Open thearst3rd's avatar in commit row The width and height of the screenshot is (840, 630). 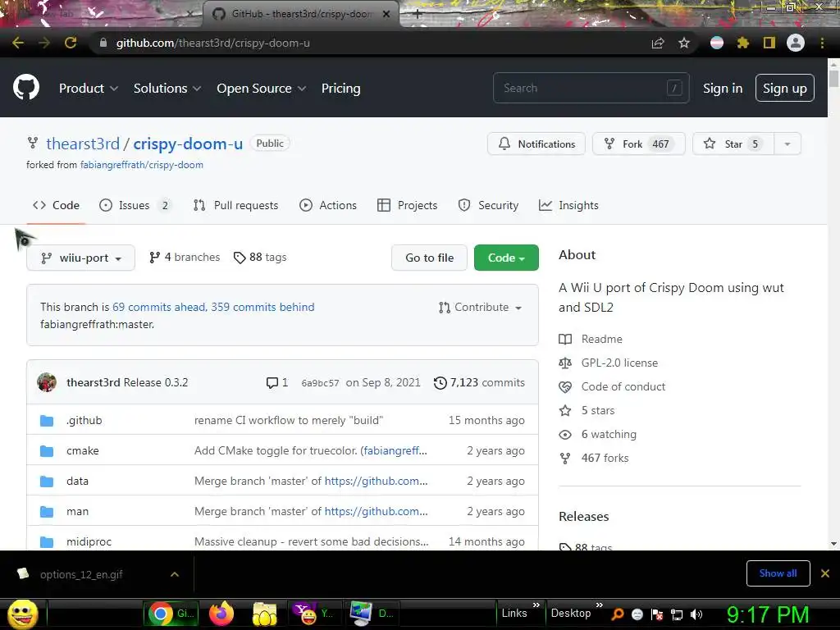point(47,382)
